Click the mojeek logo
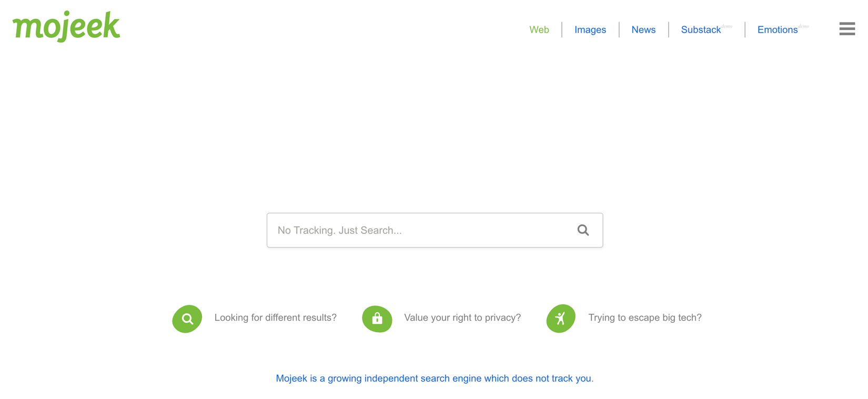Screen dimensions: 868x399 click(66, 26)
